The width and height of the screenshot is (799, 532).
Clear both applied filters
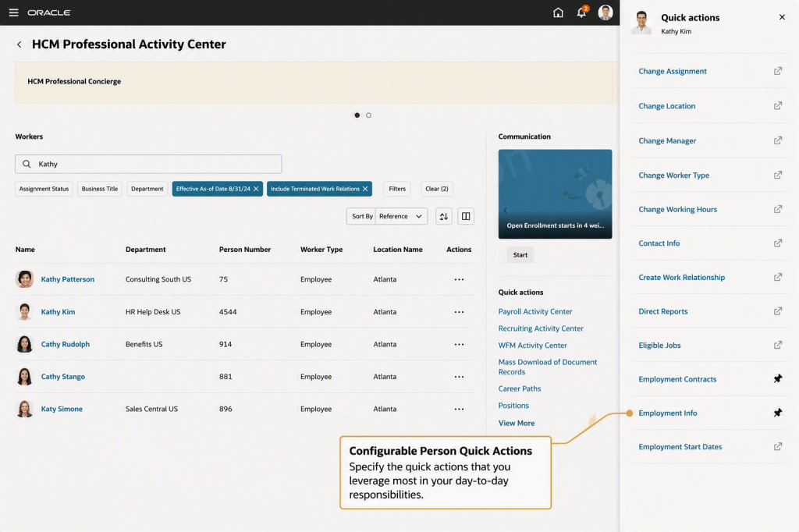[x=437, y=189]
